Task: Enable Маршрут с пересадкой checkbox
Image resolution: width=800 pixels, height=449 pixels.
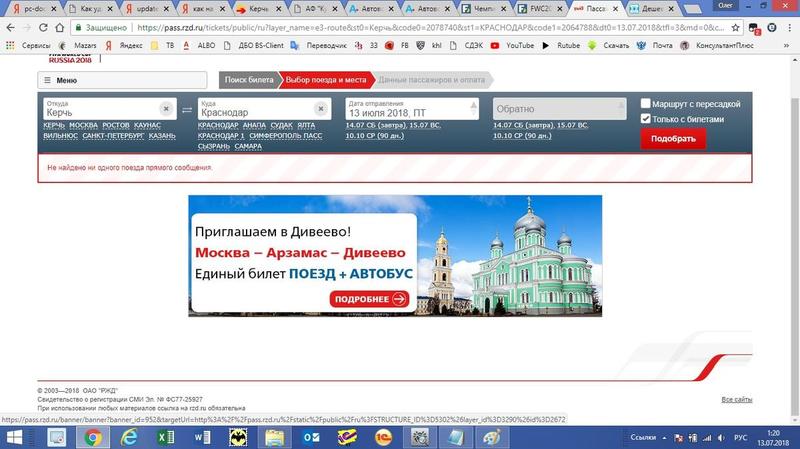Action: (645, 104)
